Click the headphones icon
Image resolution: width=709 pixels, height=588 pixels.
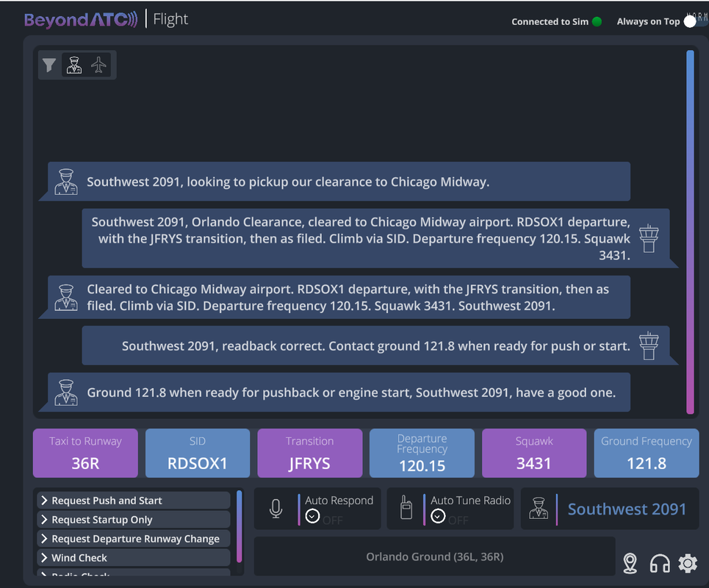(660, 564)
